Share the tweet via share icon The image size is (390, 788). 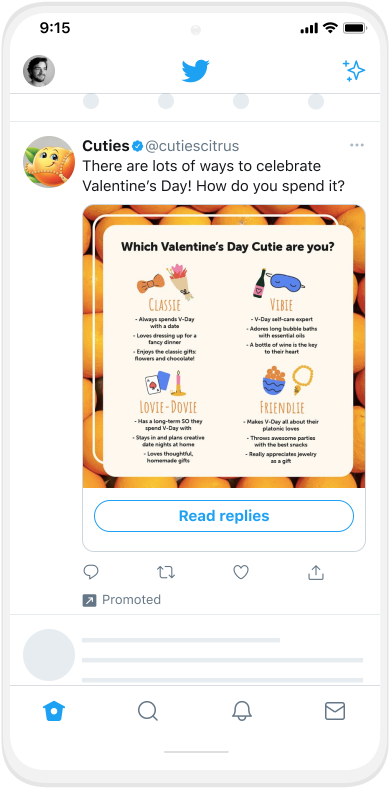point(316,572)
